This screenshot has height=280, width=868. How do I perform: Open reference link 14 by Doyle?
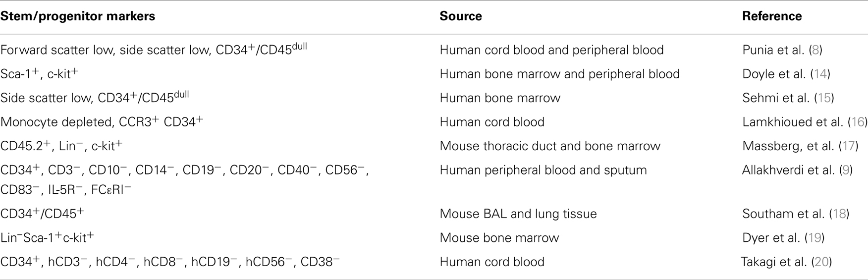pyautogui.click(x=820, y=74)
